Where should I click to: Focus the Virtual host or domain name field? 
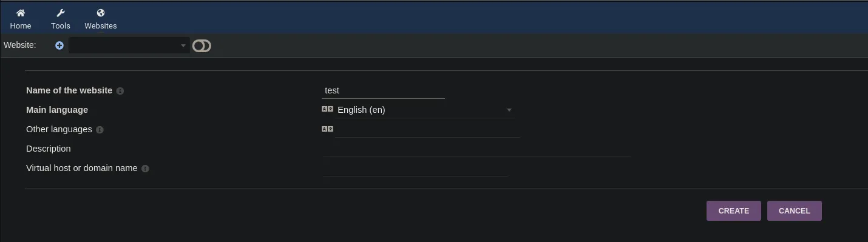click(415, 168)
